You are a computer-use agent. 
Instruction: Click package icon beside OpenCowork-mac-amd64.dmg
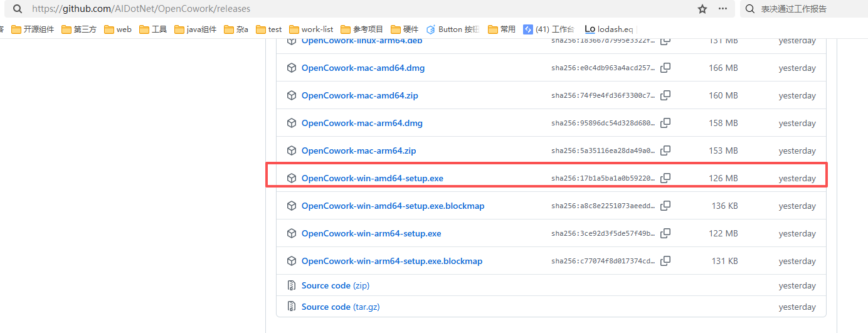click(291, 68)
